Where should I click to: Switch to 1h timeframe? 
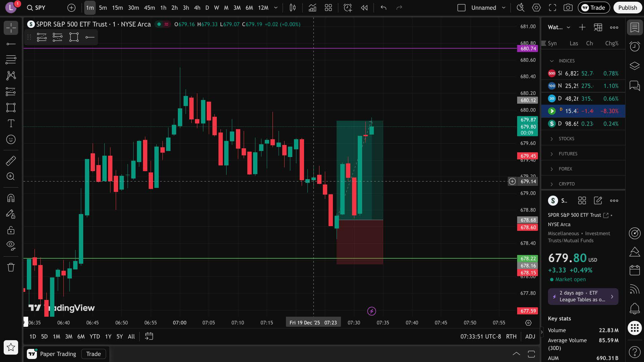coord(163,8)
